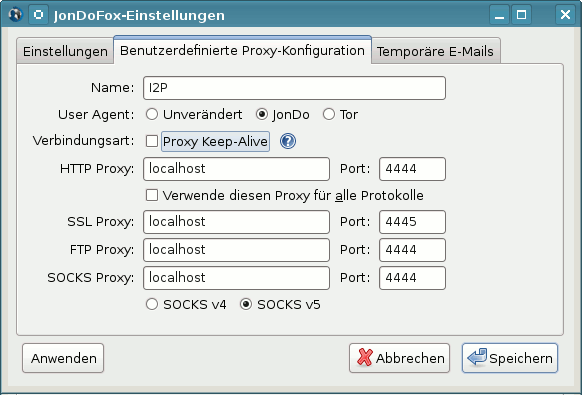This screenshot has height=395, width=582.
Task: Click the HTTP Proxy port field
Action: click(x=412, y=169)
